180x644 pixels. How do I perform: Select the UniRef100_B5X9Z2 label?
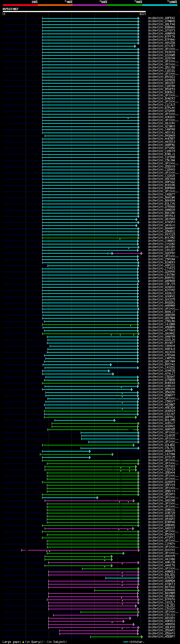click(161, 77)
